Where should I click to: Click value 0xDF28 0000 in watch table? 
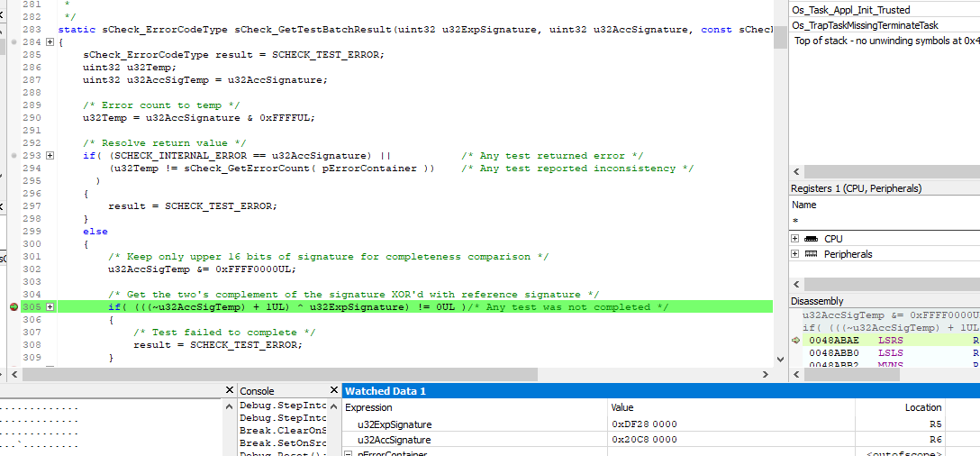[x=644, y=424]
